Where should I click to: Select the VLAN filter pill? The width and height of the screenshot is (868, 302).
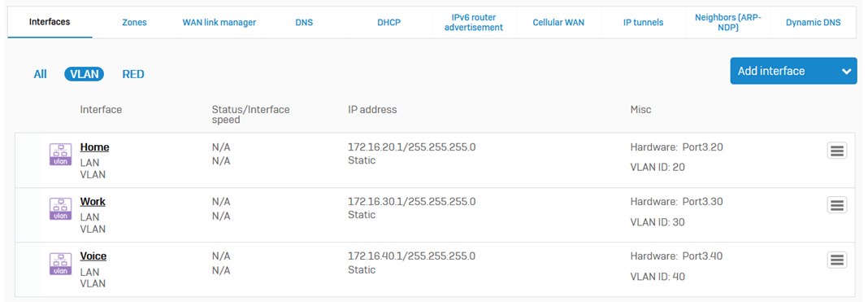coord(85,74)
